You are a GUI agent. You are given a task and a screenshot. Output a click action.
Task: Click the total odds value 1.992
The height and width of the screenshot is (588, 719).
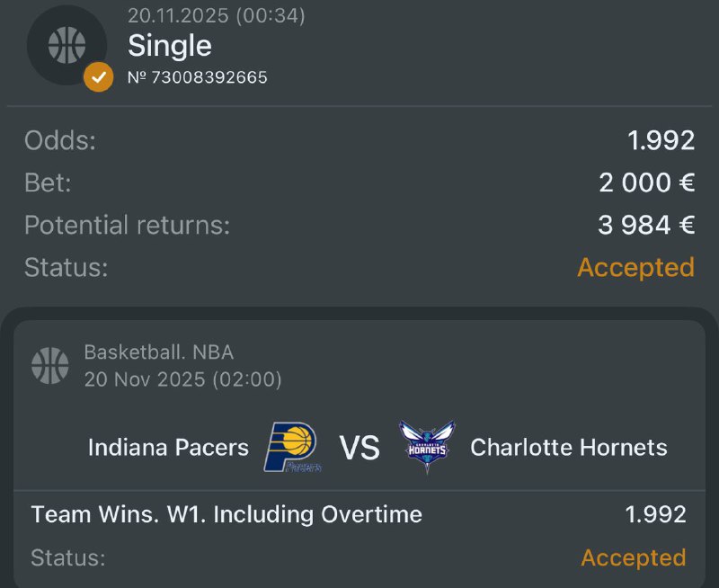pyautogui.click(x=661, y=140)
